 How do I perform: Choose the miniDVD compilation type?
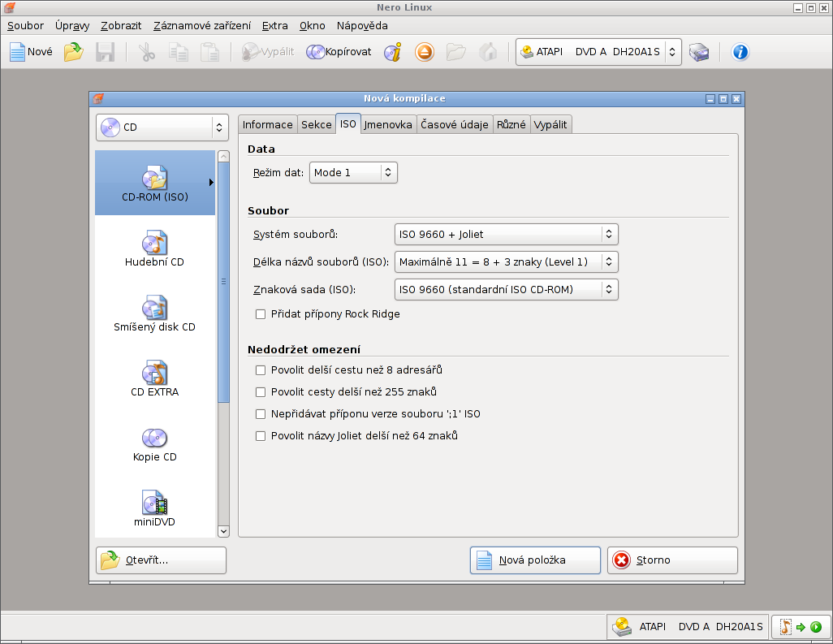click(154, 508)
